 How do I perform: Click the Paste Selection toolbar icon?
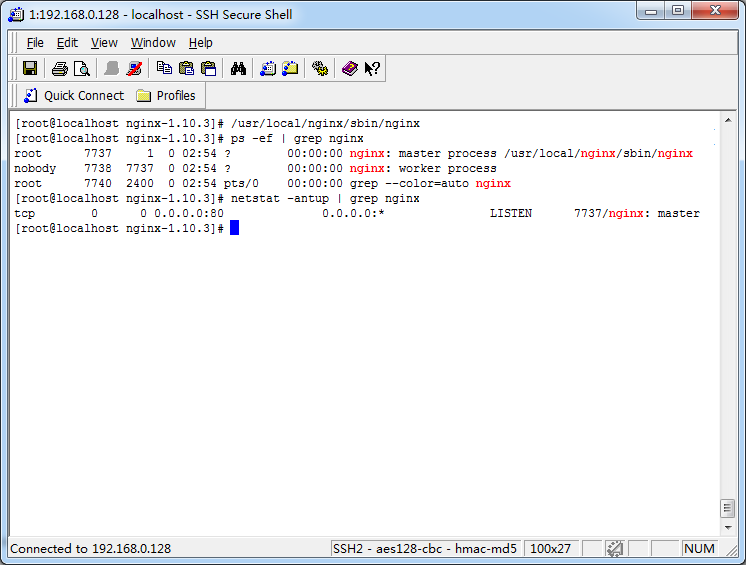point(209,68)
